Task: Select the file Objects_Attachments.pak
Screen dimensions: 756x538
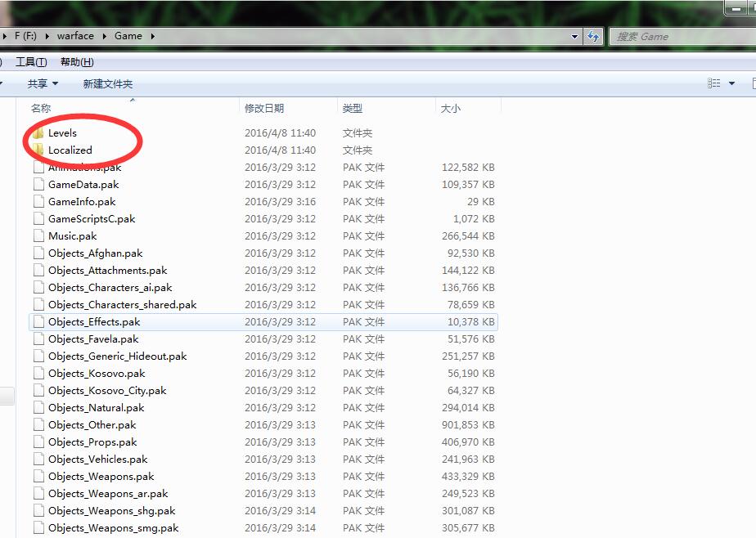Action: pos(107,271)
